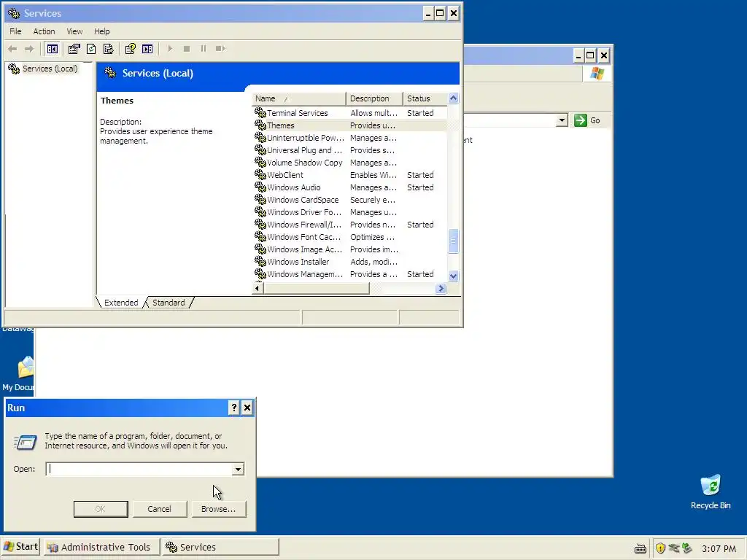Click OK in the Run dialog
This screenshot has height=560, width=747.
tap(101, 508)
